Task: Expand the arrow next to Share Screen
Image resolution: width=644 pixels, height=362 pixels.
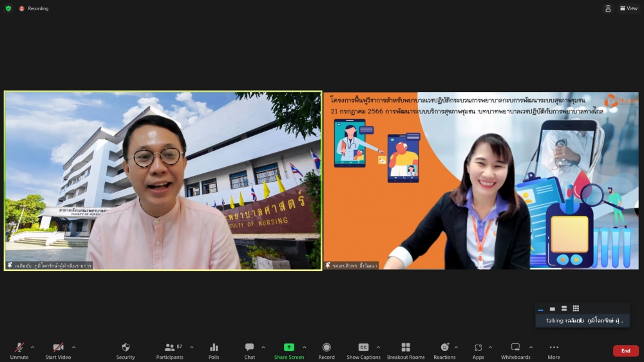Action: (305, 347)
